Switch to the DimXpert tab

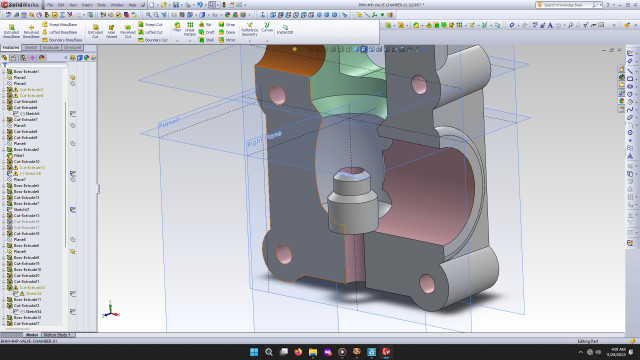pos(72,48)
